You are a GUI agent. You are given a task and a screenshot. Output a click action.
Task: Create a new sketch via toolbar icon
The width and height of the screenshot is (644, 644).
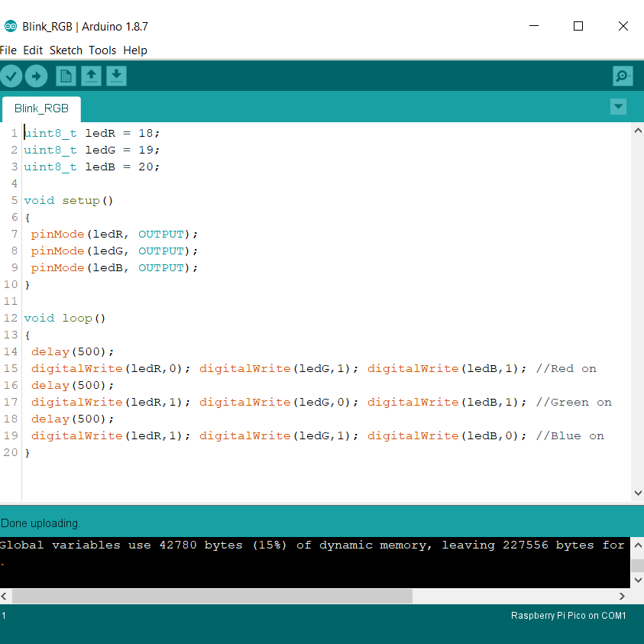(x=65, y=76)
